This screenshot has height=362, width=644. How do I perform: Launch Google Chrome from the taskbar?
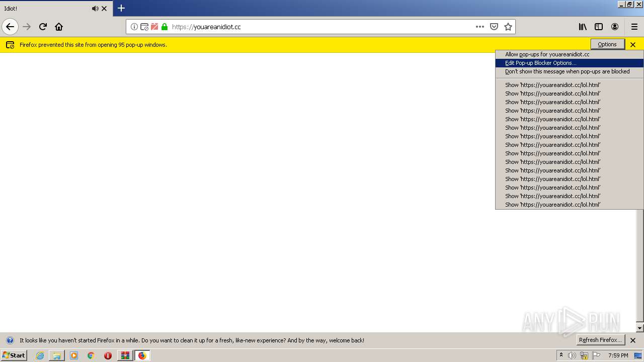pyautogui.click(x=91, y=355)
